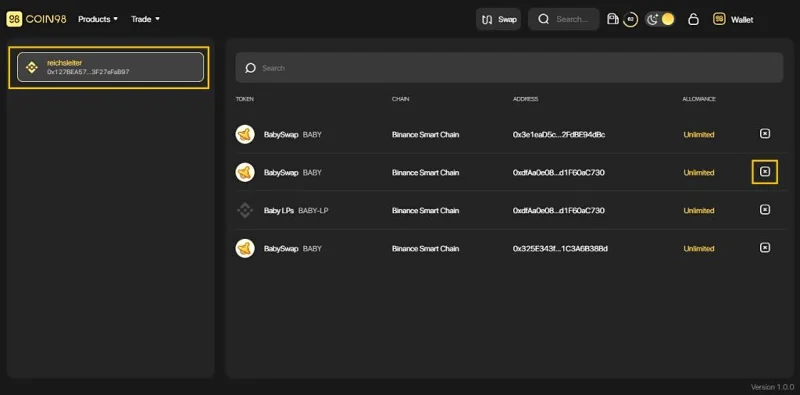Open the Trade dropdown menu
The height and width of the screenshot is (395, 800).
point(145,19)
